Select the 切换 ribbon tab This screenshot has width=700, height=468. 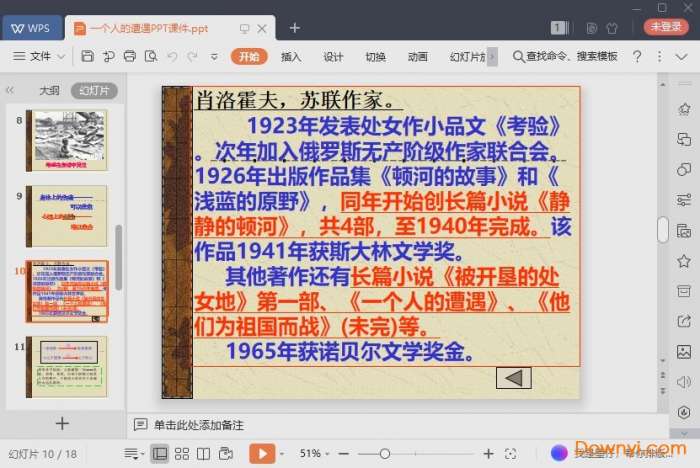coord(375,57)
